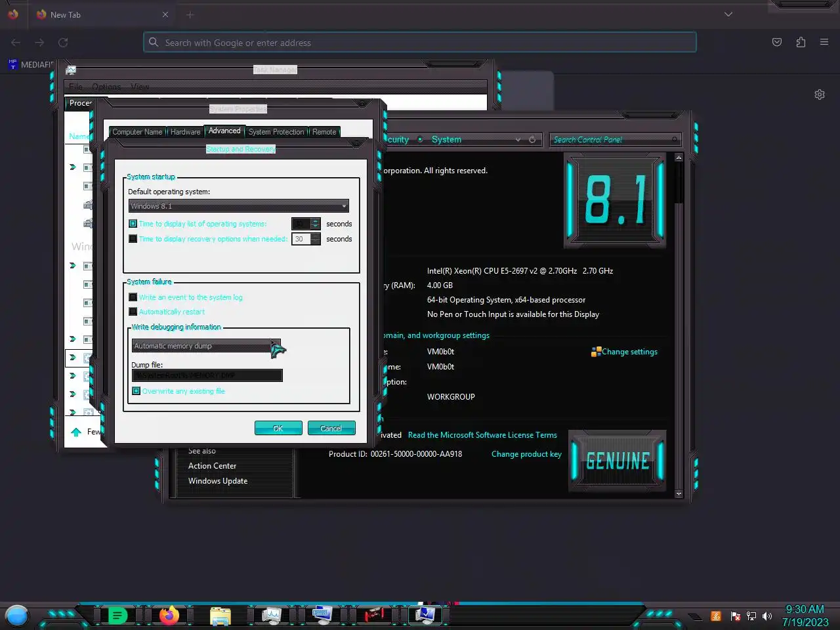Focus the 'Search Control Panel' field

tap(614, 140)
